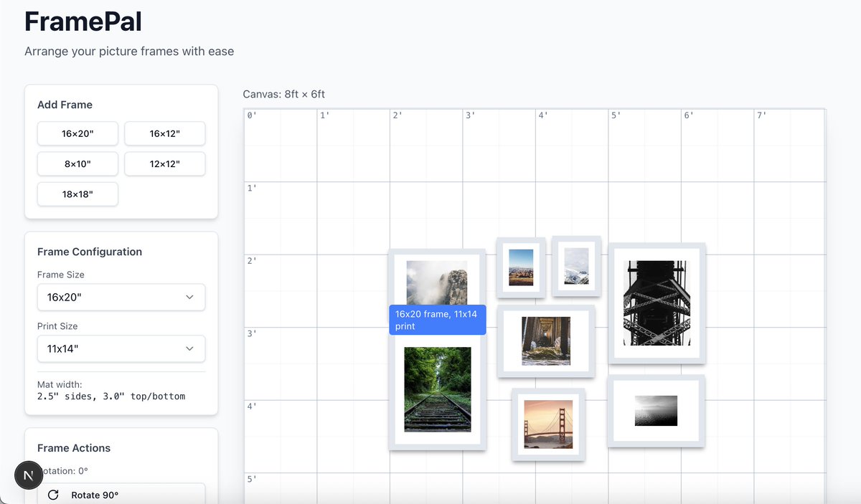Click the 0' ruler mark at the canvas corner
The width and height of the screenshot is (861, 504).
pyautogui.click(x=251, y=115)
